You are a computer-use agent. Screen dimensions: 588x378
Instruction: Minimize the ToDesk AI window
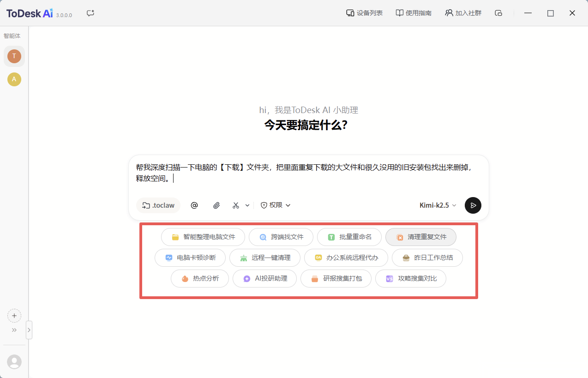pyautogui.click(x=528, y=13)
